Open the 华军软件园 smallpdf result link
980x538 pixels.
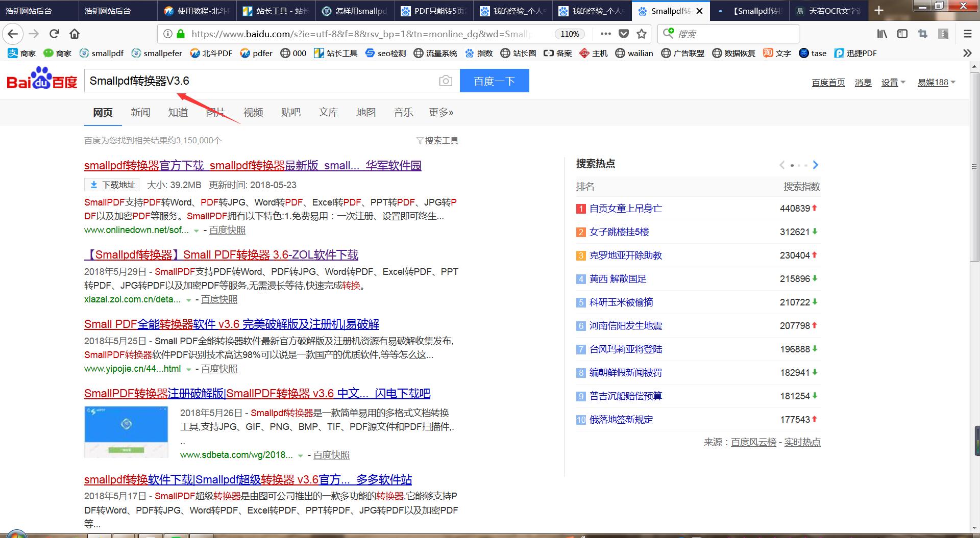(x=253, y=166)
